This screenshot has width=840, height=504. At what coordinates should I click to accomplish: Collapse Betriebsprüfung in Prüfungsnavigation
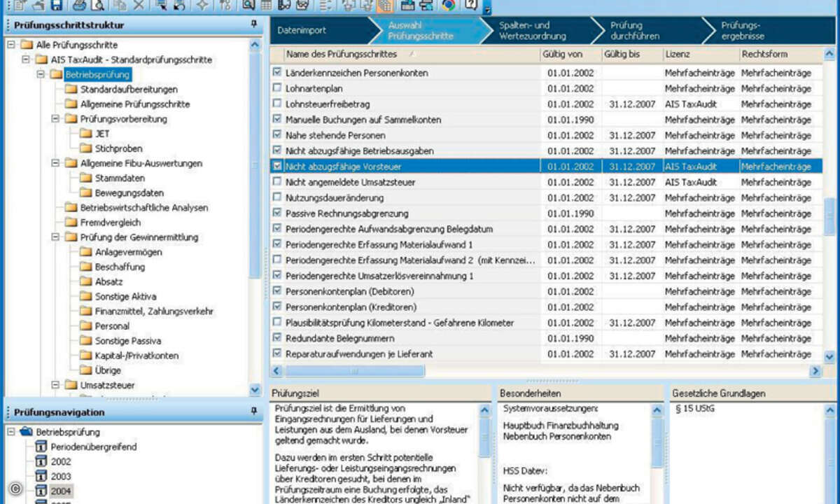click(x=11, y=432)
